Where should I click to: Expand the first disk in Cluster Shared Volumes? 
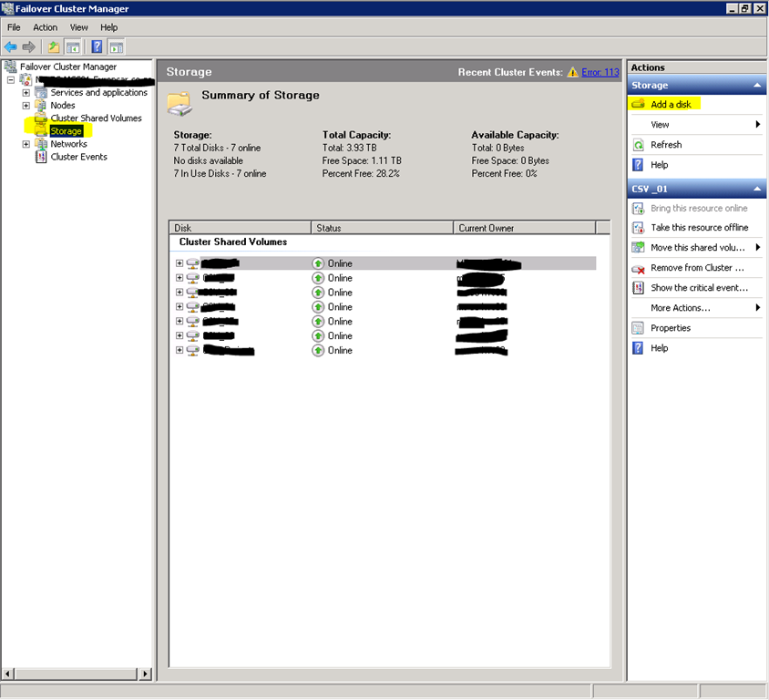click(x=179, y=263)
